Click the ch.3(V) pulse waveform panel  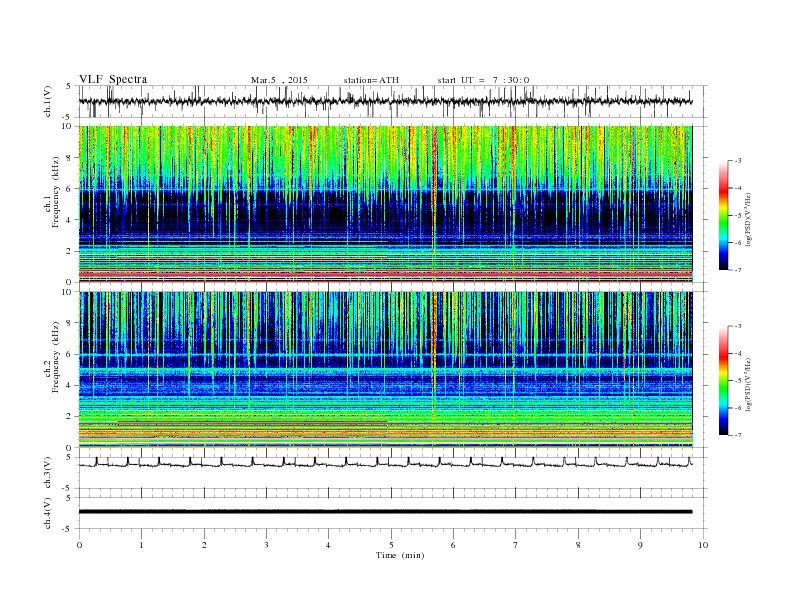tap(393, 473)
